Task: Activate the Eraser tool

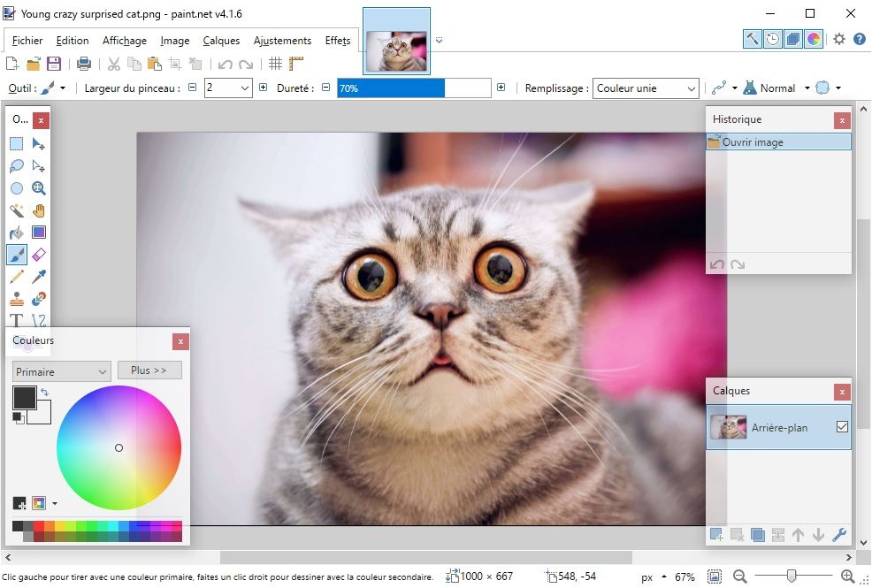Action: click(37, 254)
